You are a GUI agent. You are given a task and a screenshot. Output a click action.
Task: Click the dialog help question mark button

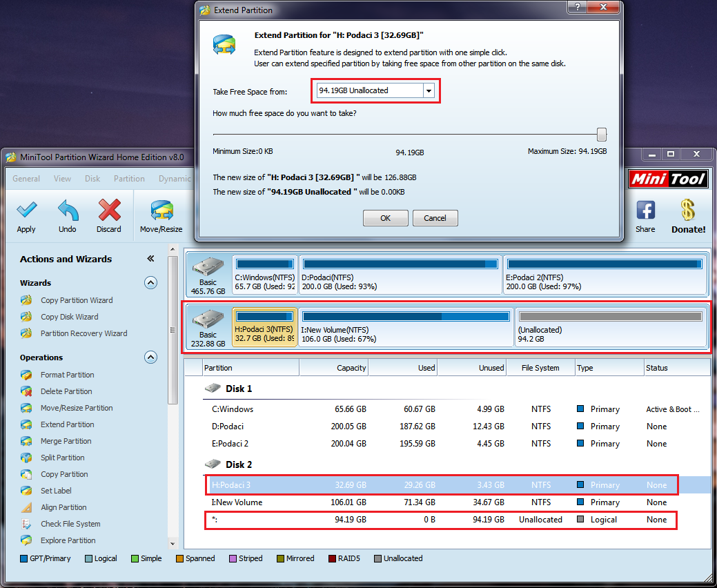coord(578,8)
